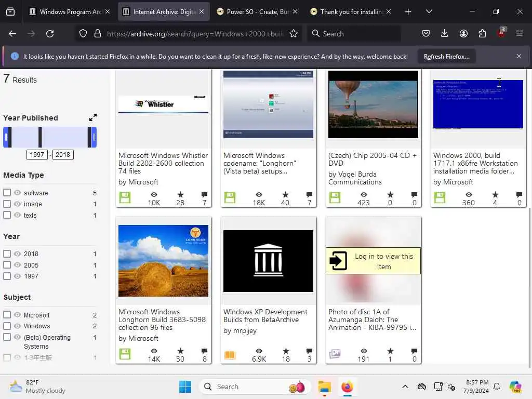The height and width of the screenshot is (399, 532).
Task: Click the hay bale Longhorn thumbnail
Action: (163, 261)
